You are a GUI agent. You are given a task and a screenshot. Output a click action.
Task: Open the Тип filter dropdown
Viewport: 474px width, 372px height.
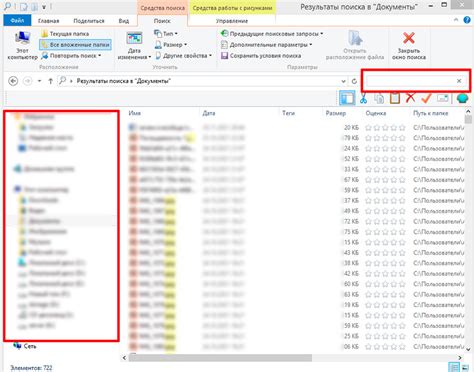tap(166, 34)
